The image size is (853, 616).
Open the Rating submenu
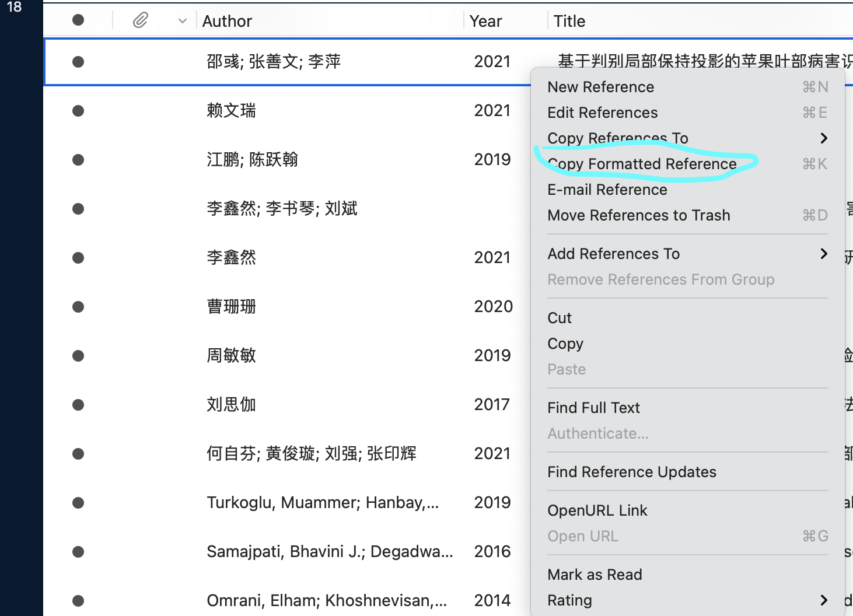point(569,600)
